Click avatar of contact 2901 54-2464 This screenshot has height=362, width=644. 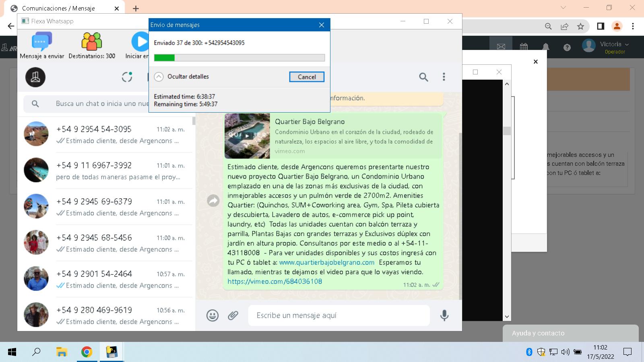tap(36, 279)
